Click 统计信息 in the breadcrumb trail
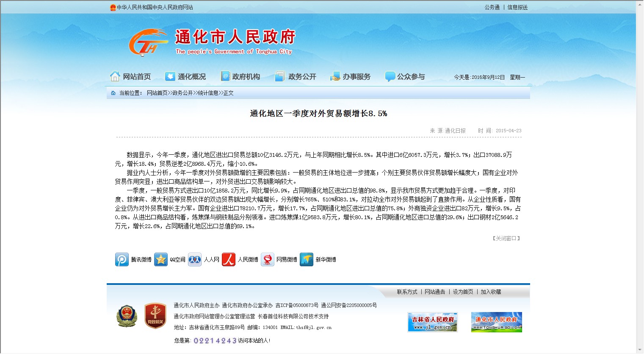The image size is (644, 354). click(x=208, y=93)
